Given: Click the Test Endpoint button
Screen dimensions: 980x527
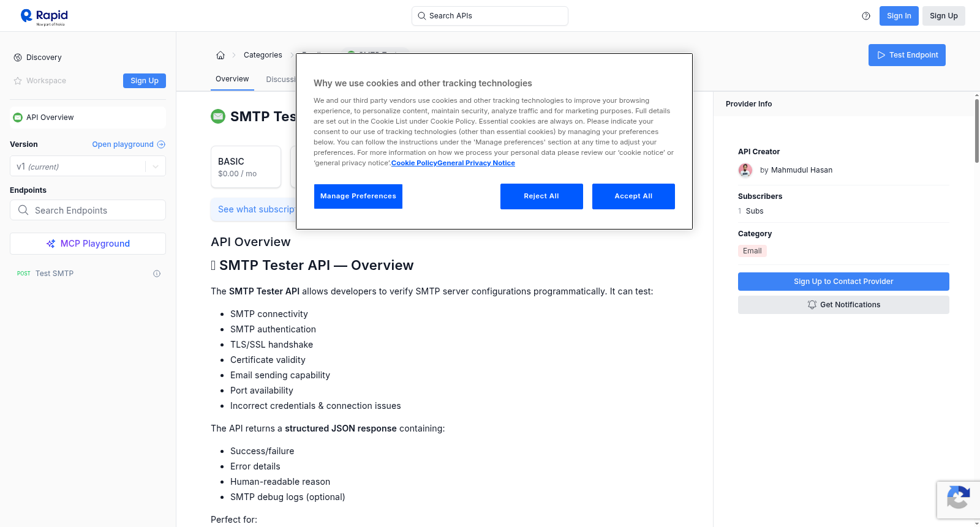Looking at the screenshot, I should pos(907,55).
